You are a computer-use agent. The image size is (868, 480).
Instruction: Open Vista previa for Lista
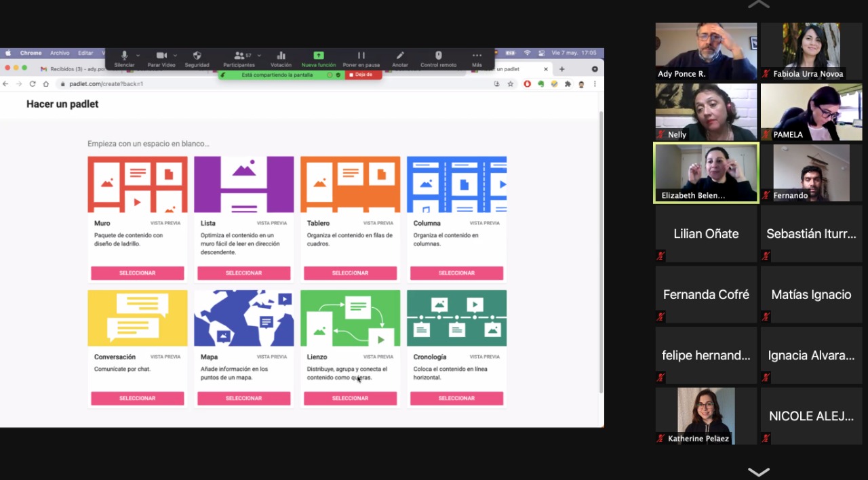[272, 223]
